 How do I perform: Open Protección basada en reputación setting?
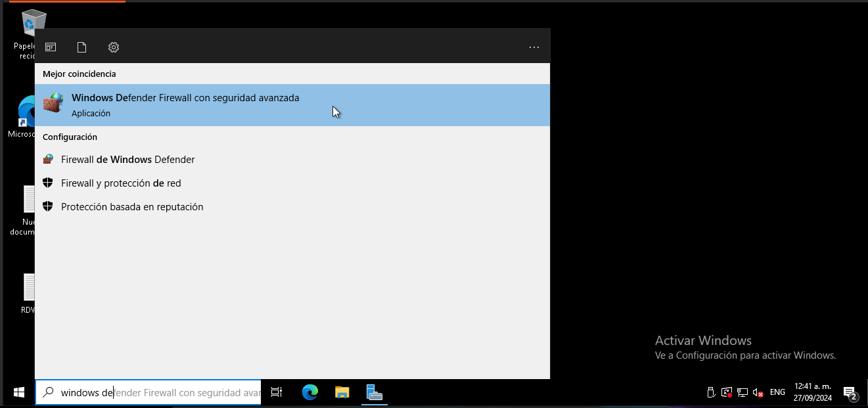[292, 207]
